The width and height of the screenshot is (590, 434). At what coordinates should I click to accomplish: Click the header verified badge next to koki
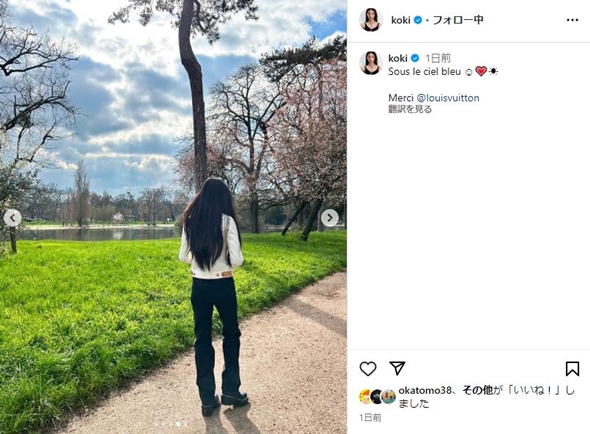[418, 20]
